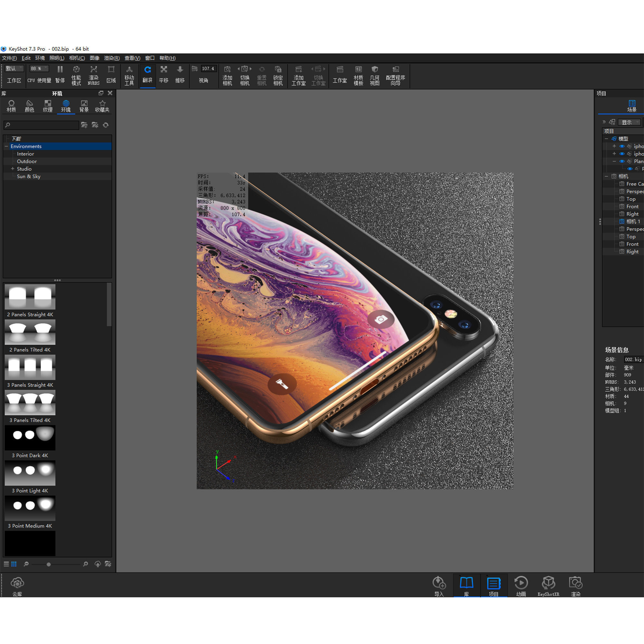
Task: Switch library to grid view icon
Action: point(14,564)
